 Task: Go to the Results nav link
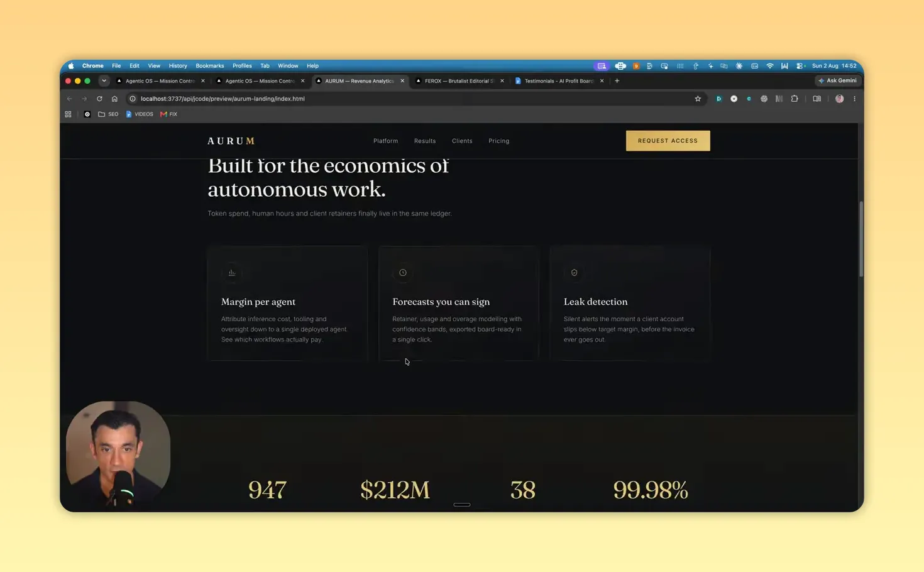(x=425, y=141)
